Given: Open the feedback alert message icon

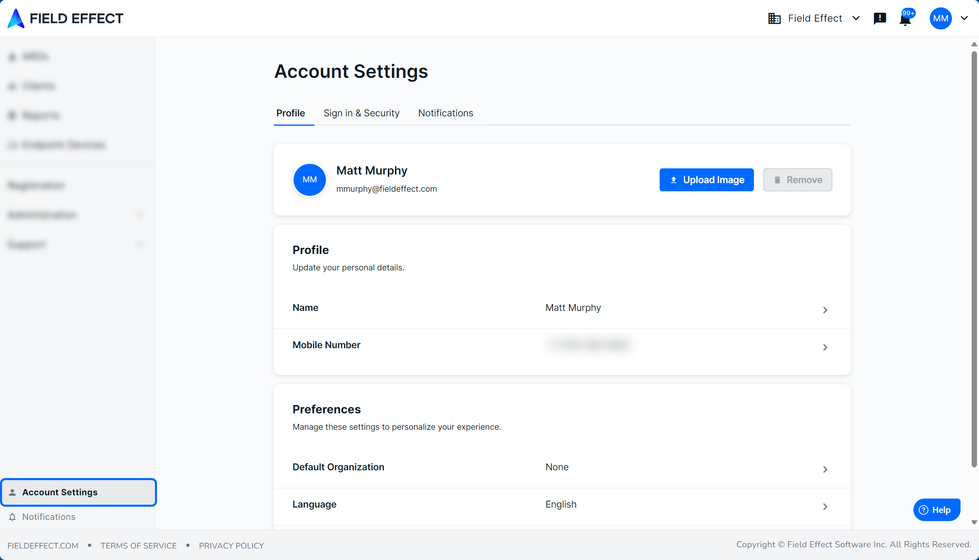Looking at the screenshot, I should click(x=880, y=18).
